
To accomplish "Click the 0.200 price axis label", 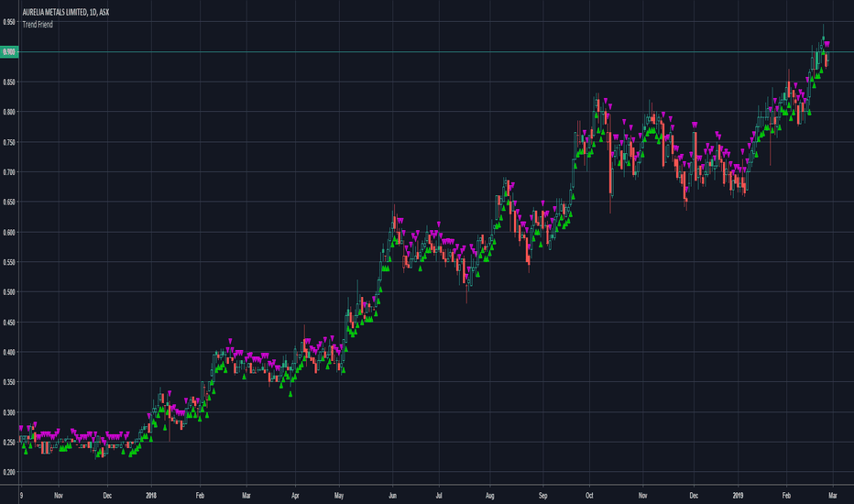I will point(9,473).
